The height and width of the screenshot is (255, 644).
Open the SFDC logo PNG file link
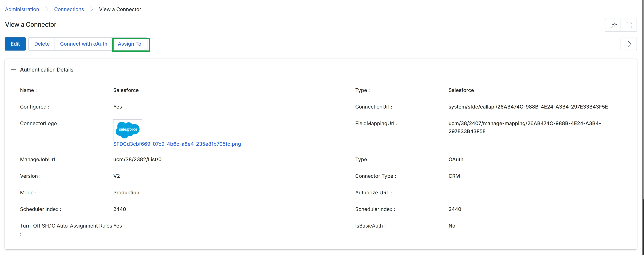(177, 144)
